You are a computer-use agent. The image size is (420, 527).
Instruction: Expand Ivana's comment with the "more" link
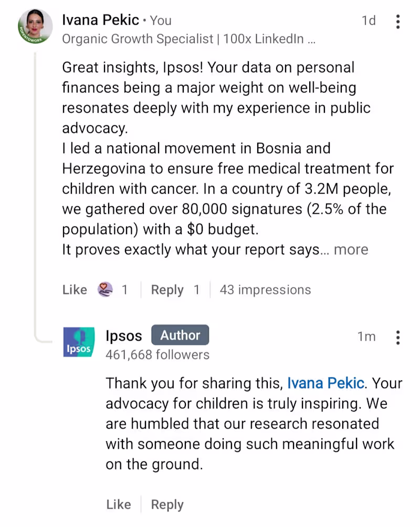click(351, 250)
